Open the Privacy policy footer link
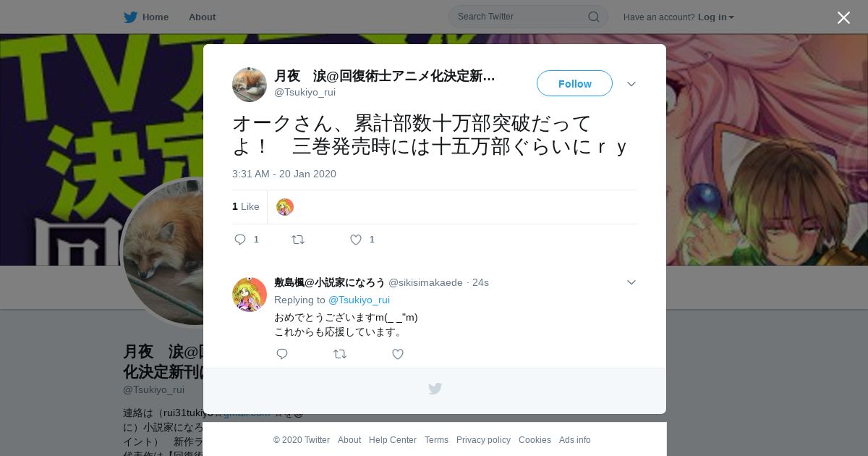Screen dimensions: 868x456 pyautogui.click(x=483, y=440)
